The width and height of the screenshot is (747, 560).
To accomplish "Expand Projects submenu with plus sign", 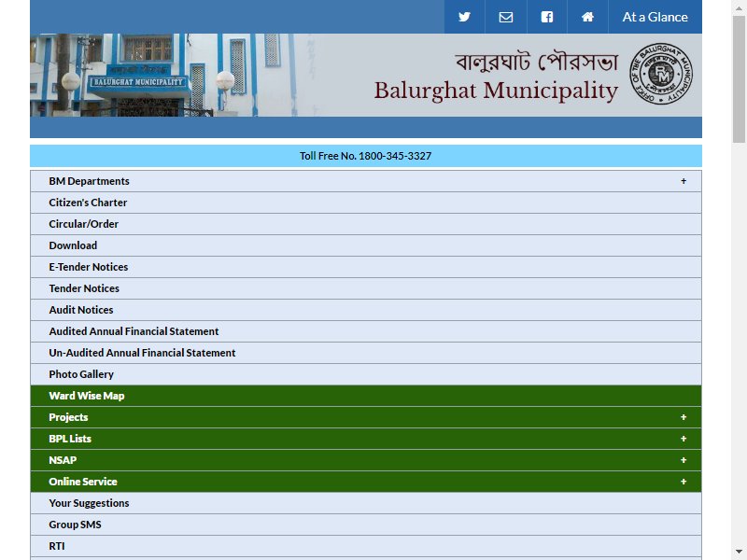I will [684, 417].
